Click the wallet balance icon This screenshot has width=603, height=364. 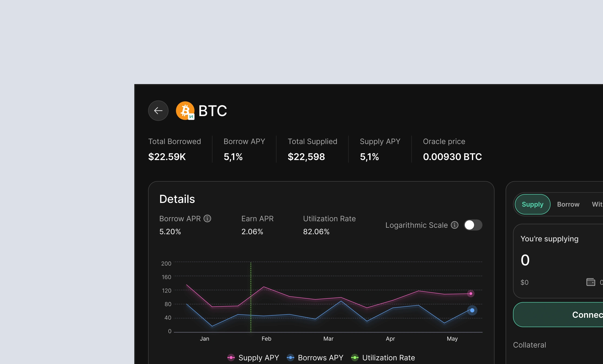click(590, 282)
